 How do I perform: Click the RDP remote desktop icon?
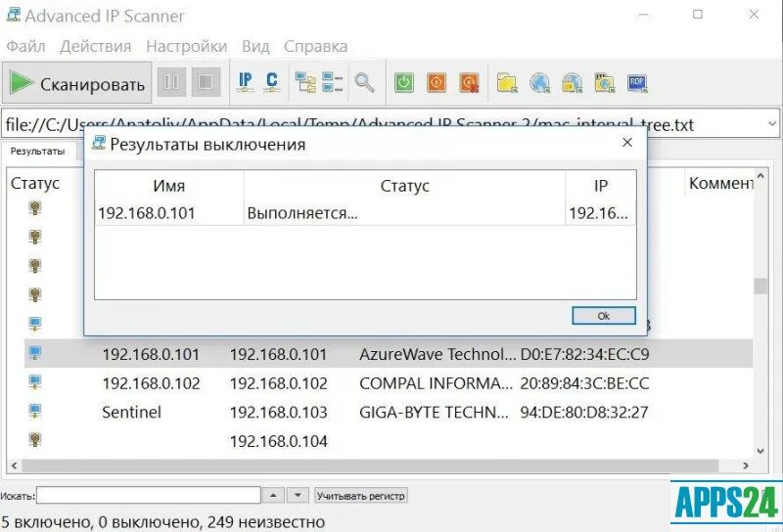[x=637, y=83]
